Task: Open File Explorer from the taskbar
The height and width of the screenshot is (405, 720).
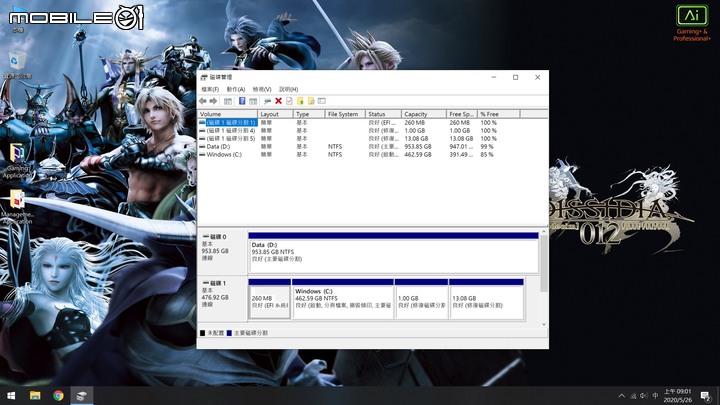Action: (35, 395)
